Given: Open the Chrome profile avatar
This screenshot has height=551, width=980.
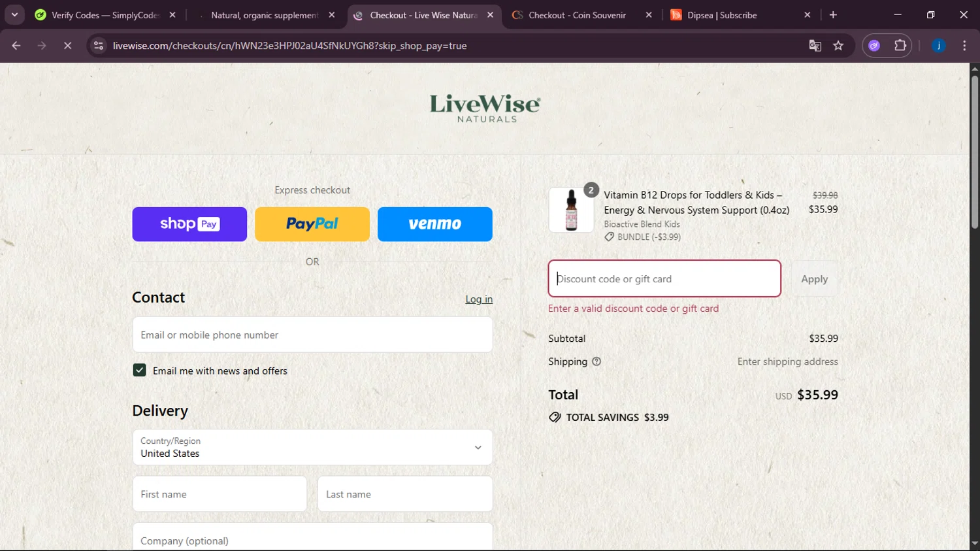Looking at the screenshot, I should point(939,46).
